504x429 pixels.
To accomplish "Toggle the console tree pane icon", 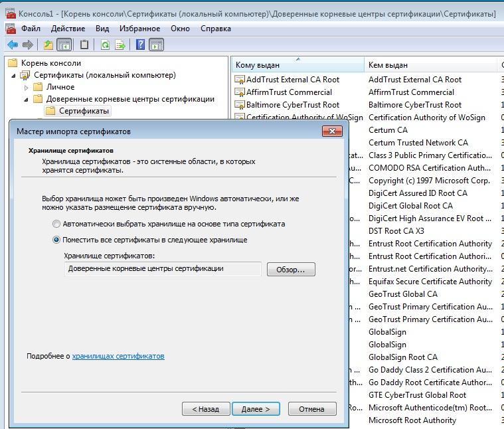I will tap(64, 44).
